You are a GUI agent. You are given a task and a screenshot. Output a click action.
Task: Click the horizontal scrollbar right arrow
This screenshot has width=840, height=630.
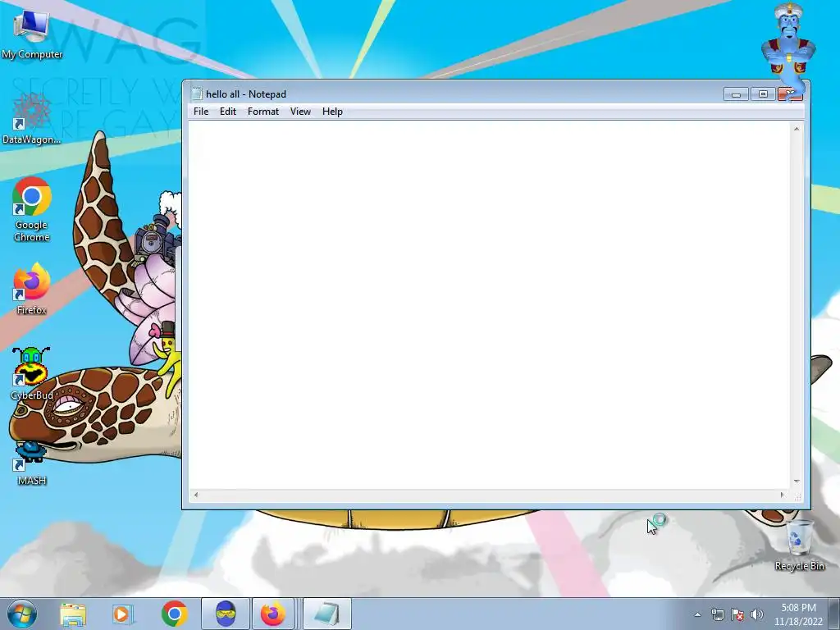783,495
